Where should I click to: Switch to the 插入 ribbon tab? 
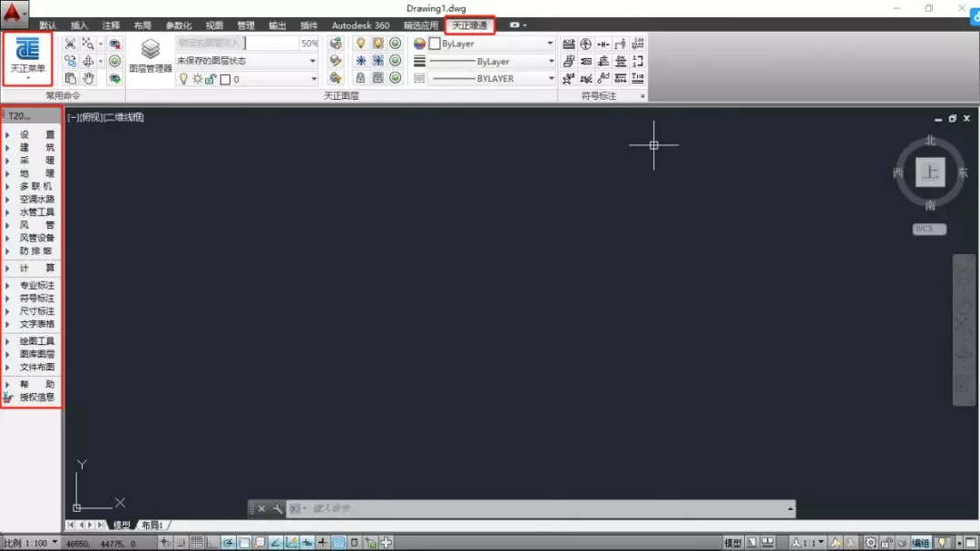(79, 25)
